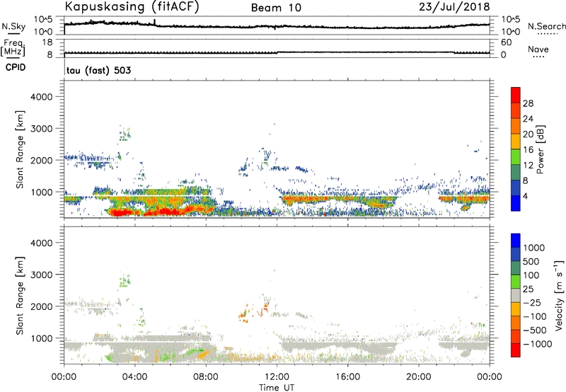The width and height of the screenshot is (566, 392).
Task: Click the blue bottom of power colorbar
Action: (x=516, y=204)
